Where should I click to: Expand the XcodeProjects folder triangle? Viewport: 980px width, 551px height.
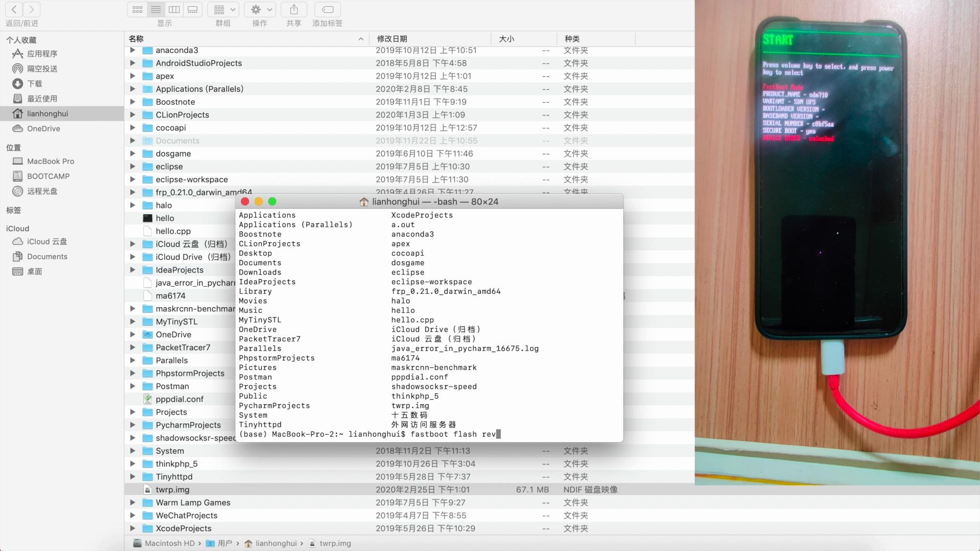click(133, 528)
